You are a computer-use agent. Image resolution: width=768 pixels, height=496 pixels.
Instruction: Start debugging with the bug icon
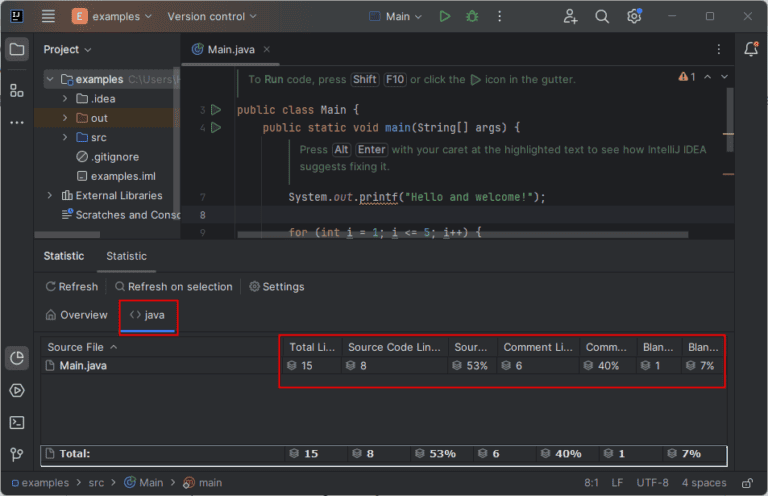pos(472,17)
